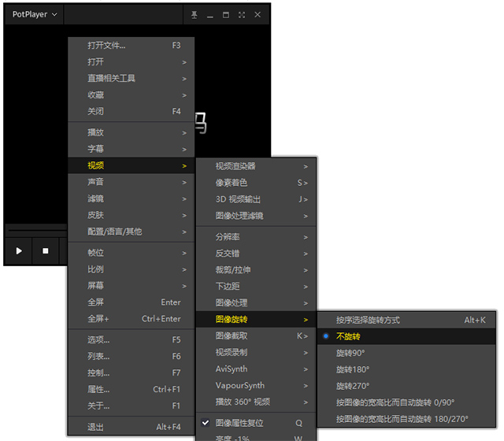Maximize the PotPlayer window
This screenshot has height=441, width=504.
pos(226,15)
